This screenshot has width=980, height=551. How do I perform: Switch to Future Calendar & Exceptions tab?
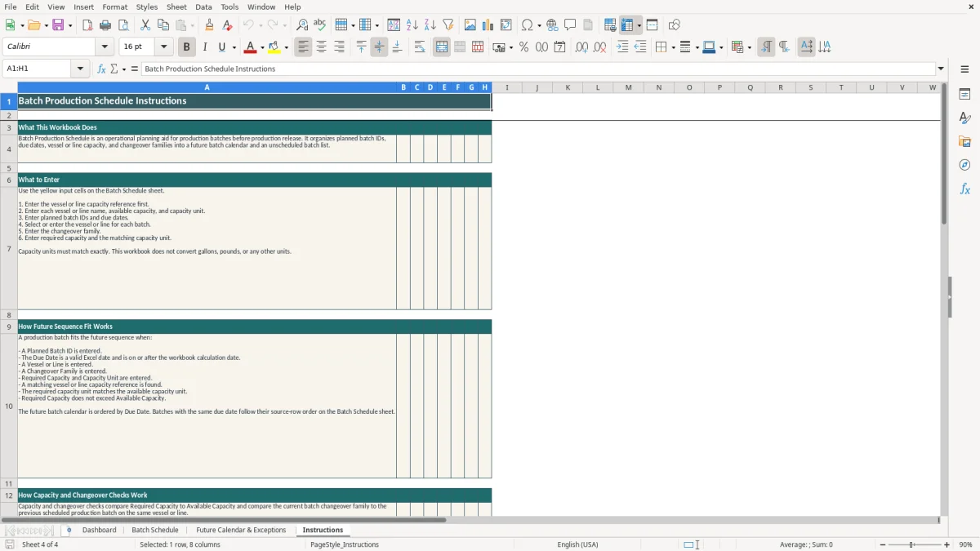coord(241,530)
